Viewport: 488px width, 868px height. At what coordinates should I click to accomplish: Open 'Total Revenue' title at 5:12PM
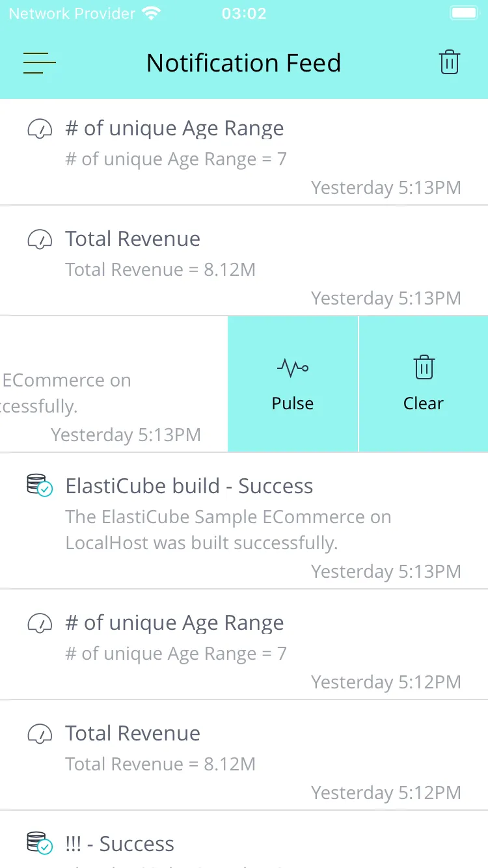pyautogui.click(x=133, y=733)
